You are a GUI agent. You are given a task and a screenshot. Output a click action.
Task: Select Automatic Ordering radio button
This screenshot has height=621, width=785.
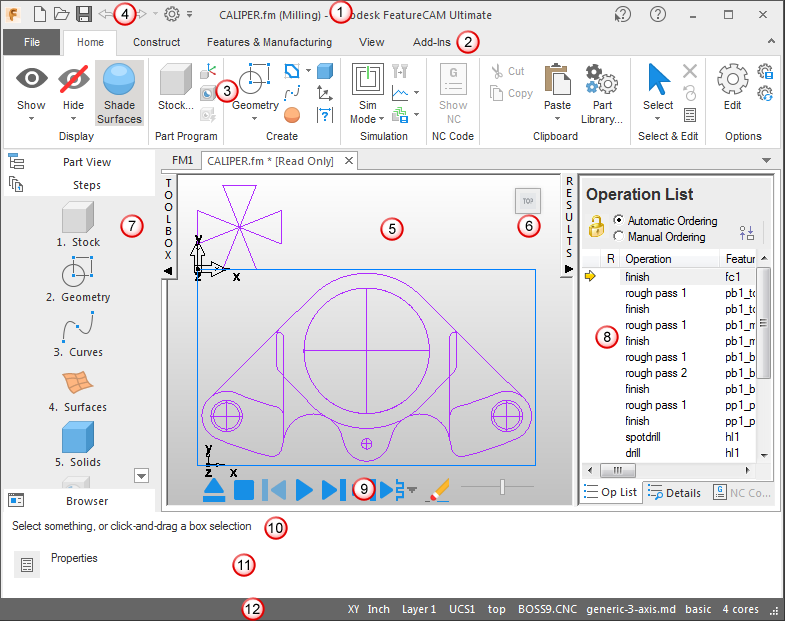619,220
